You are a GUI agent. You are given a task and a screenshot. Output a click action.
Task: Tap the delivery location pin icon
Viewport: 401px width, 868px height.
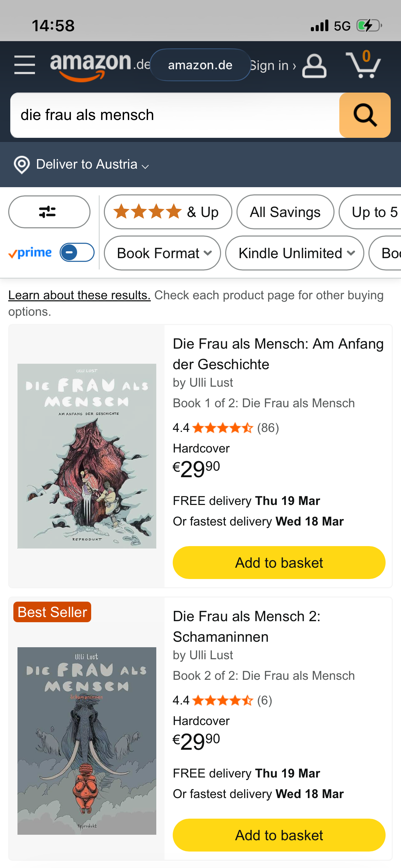(x=22, y=165)
